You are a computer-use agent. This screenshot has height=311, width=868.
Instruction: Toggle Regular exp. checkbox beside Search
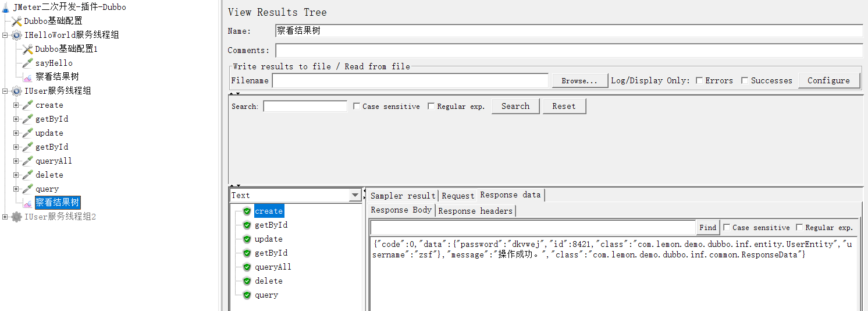coord(431,107)
